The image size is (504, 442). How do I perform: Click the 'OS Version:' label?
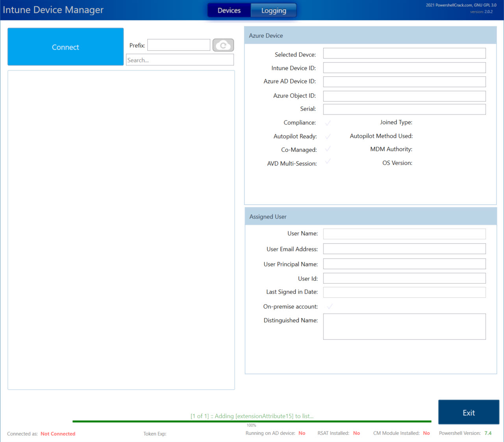click(x=397, y=163)
